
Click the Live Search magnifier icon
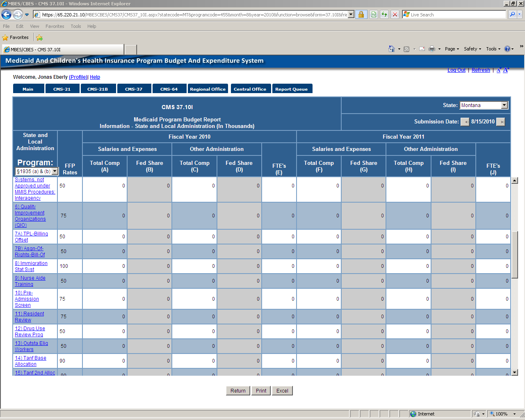pyautogui.click(x=512, y=15)
